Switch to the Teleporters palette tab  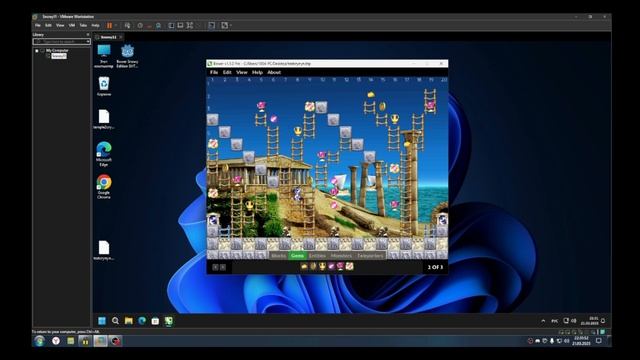click(370, 256)
